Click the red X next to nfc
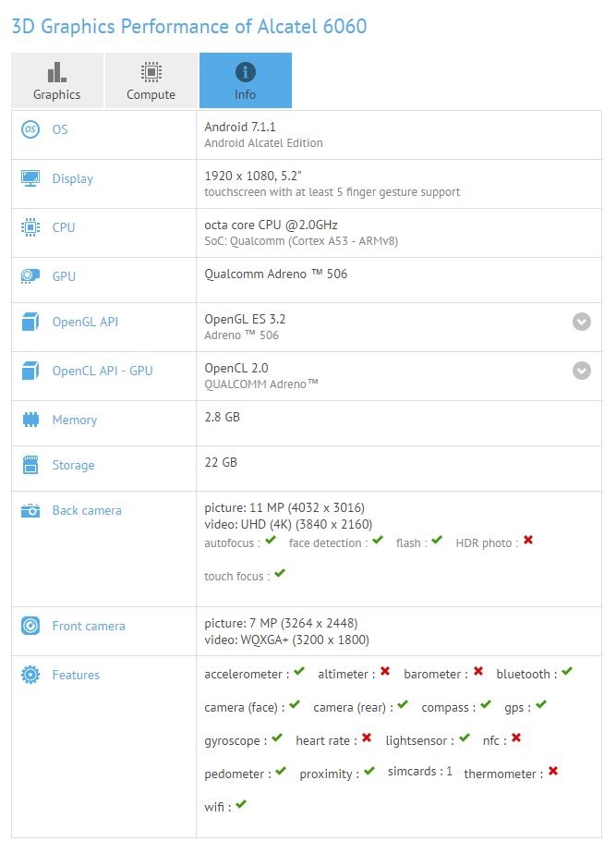The image size is (616, 841). [x=516, y=738]
